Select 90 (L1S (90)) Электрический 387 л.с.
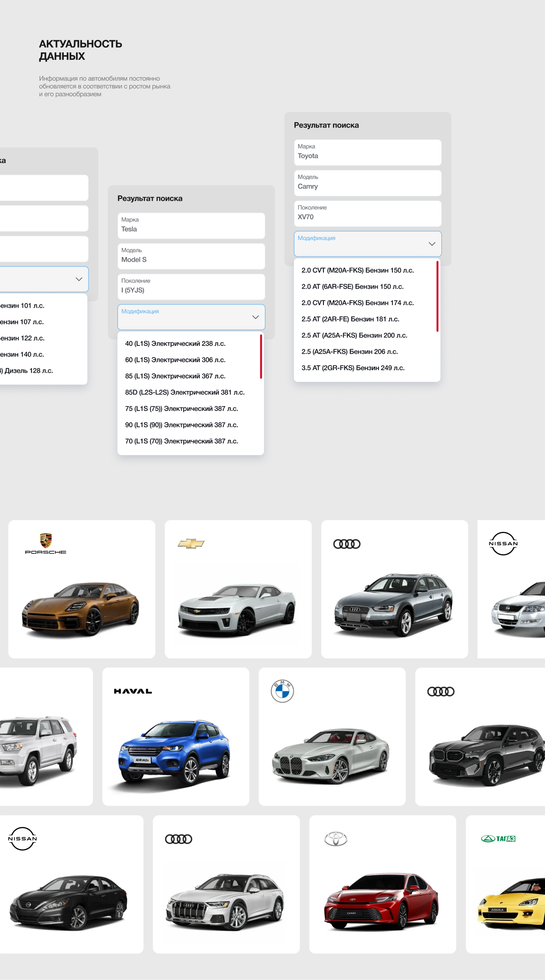 tap(182, 425)
